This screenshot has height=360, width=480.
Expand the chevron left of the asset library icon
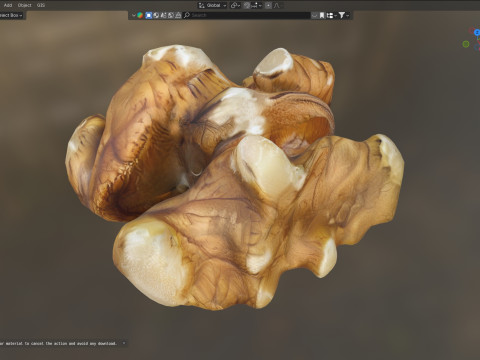pyautogui.click(x=134, y=15)
